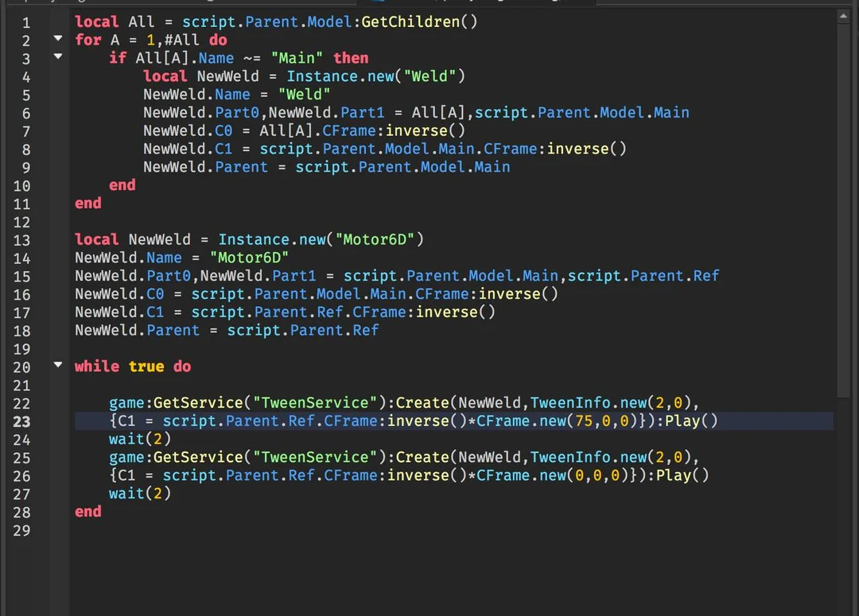Click the number 75 in CFrame.new on line 23
This screenshot has height=616, width=859.
(584, 420)
